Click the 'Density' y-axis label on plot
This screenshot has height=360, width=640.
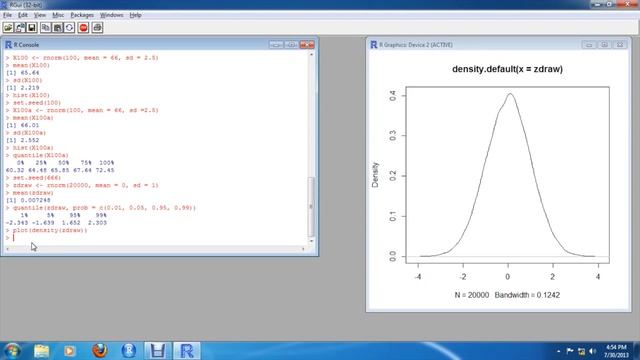click(x=375, y=175)
